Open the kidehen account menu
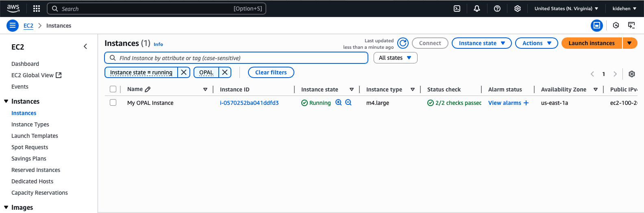The width and height of the screenshot is (644, 213). (x=624, y=9)
